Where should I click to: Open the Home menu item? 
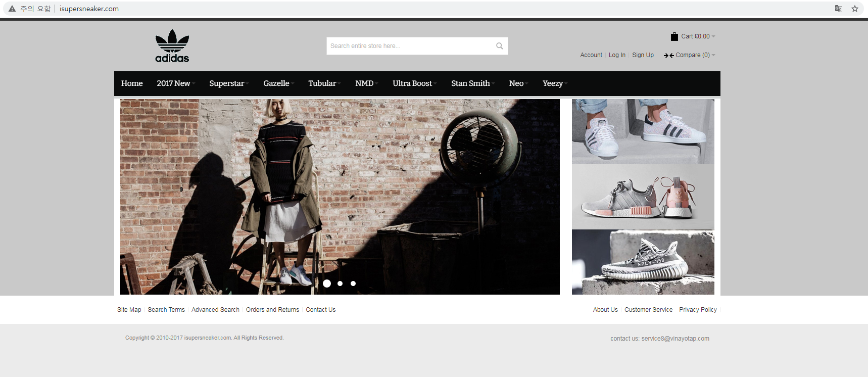(x=132, y=83)
